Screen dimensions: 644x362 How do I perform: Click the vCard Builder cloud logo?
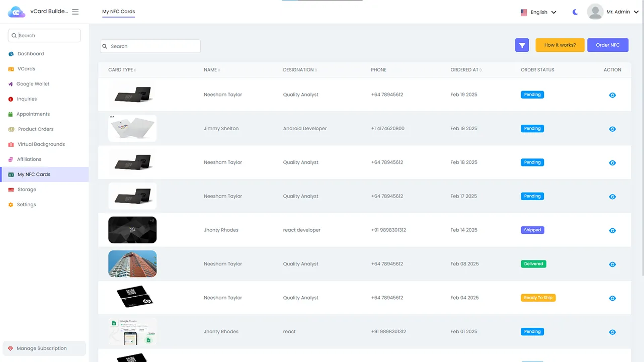[17, 12]
